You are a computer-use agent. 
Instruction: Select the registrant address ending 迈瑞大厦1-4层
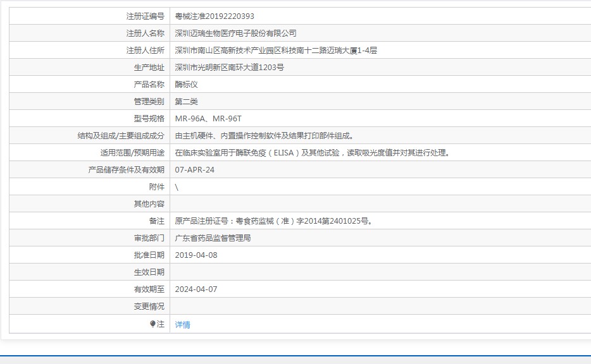(x=276, y=51)
